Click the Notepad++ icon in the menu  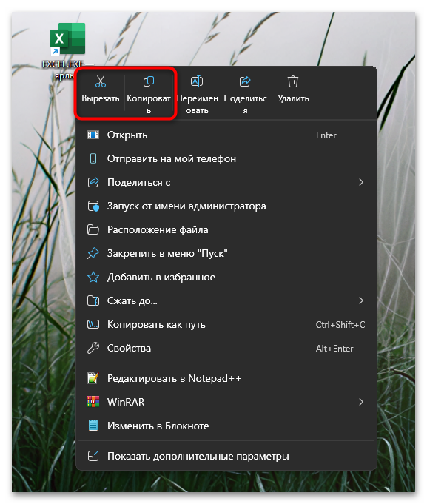click(x=93, y=378)
